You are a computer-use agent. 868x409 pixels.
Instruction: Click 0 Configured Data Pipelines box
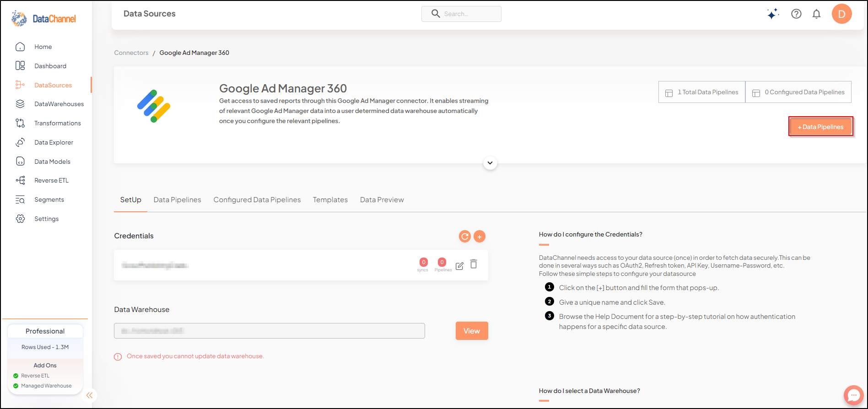[798, 92]
